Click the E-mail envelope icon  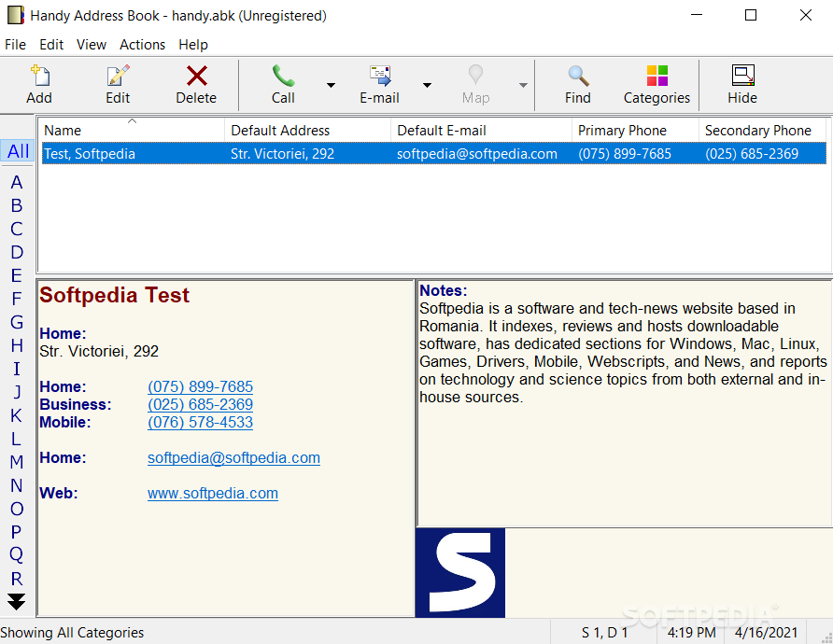point(380,76)
